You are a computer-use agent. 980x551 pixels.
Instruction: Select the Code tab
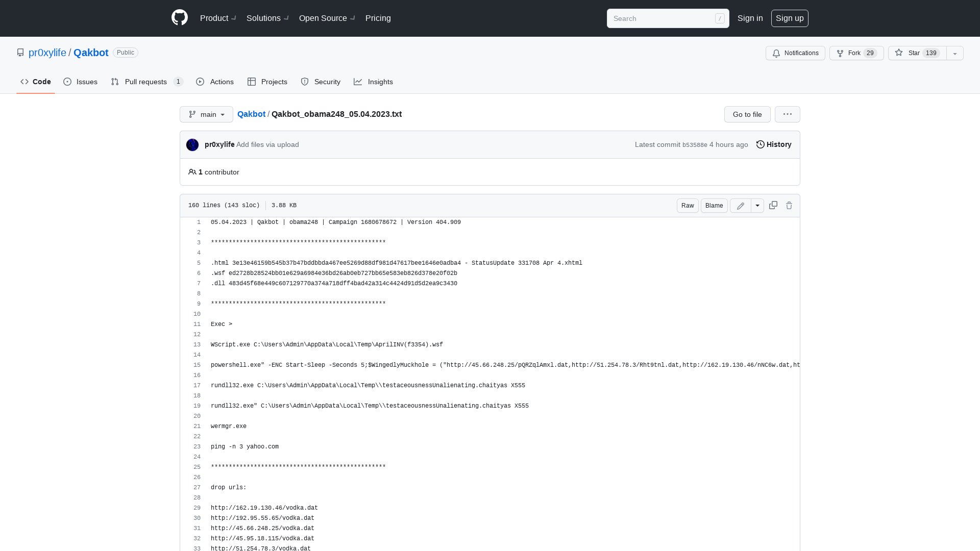36,82
